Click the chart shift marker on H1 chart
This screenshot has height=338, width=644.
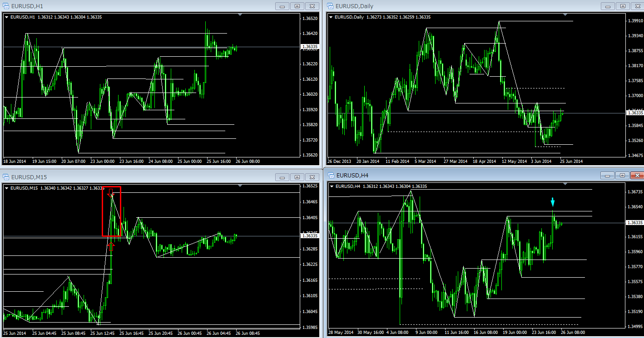(240, 15)
